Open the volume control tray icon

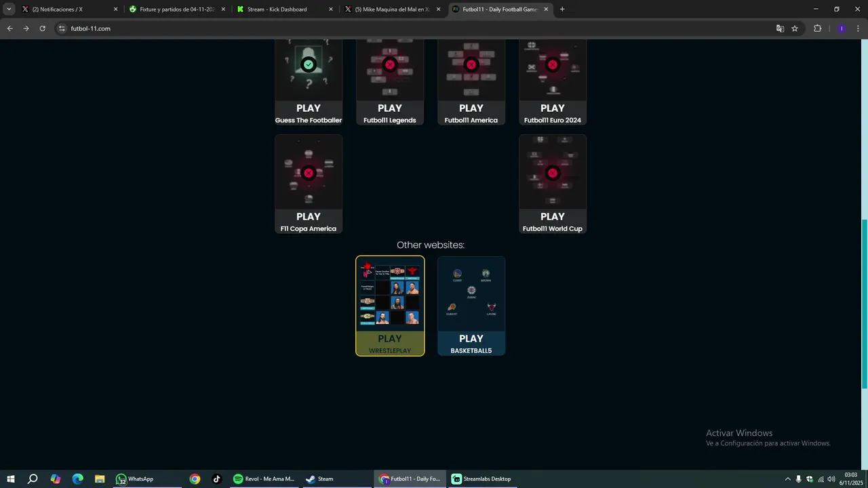(831, 479)
